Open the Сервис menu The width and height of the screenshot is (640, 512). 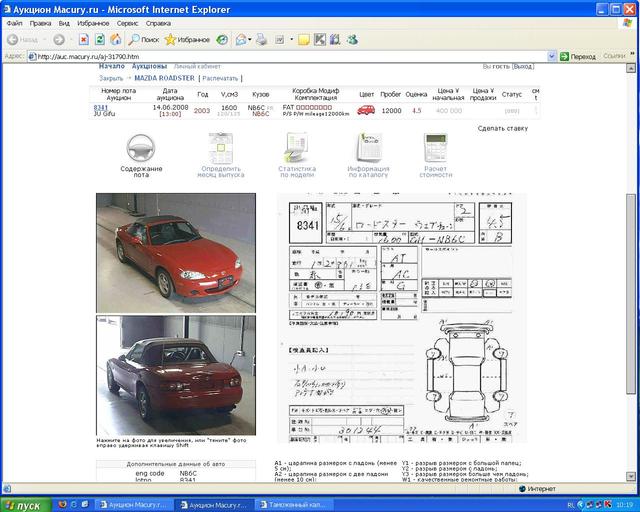pos(127,22)
